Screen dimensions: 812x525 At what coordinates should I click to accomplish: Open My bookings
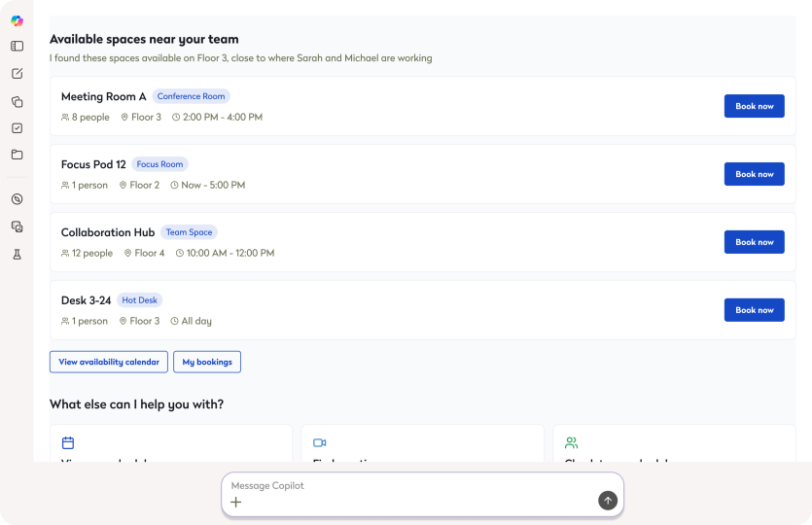(207, 362)
